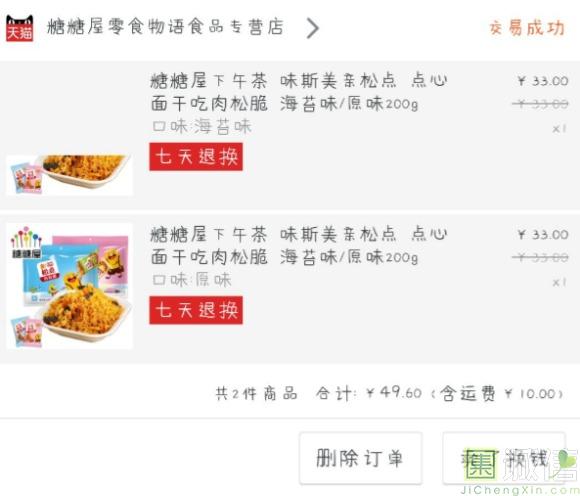Viewport: 580px width, 496px height.
Task: Select the 口味:原味 flavor line
Action: [192, 280]
